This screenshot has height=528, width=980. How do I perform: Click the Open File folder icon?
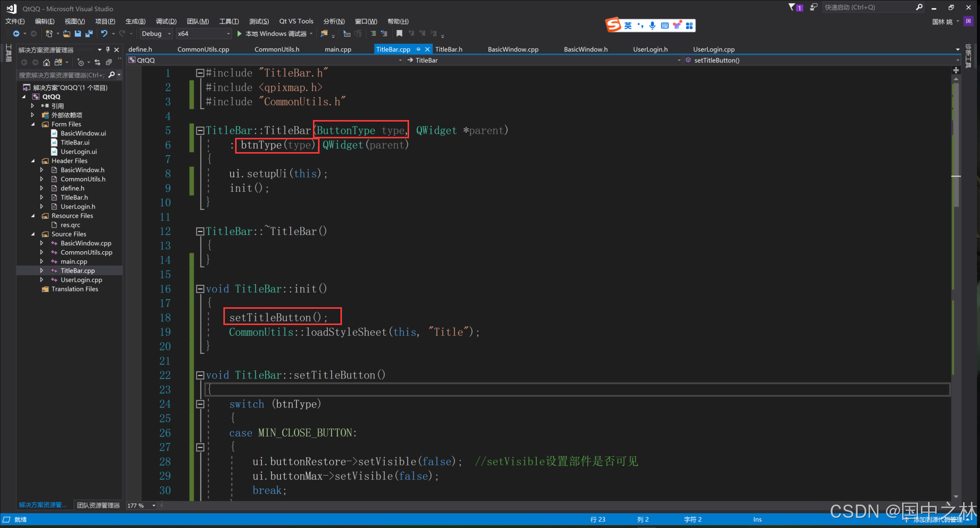point(67,34)
